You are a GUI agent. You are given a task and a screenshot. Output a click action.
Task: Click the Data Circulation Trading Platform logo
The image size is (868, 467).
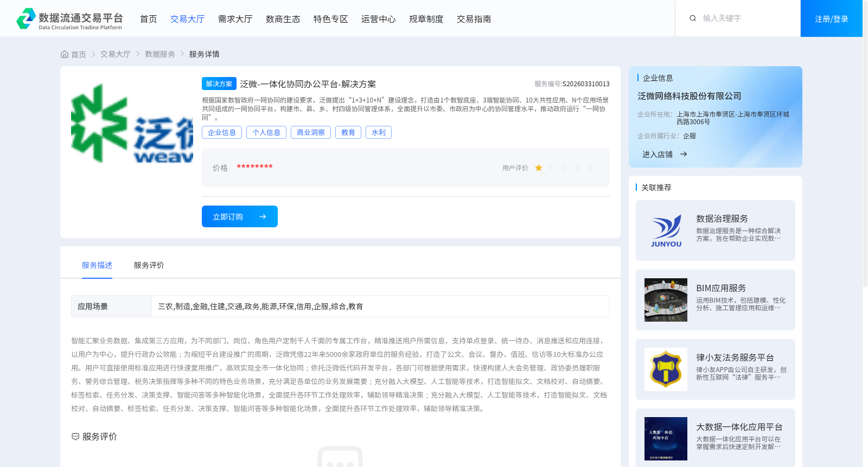click(69, 19)
